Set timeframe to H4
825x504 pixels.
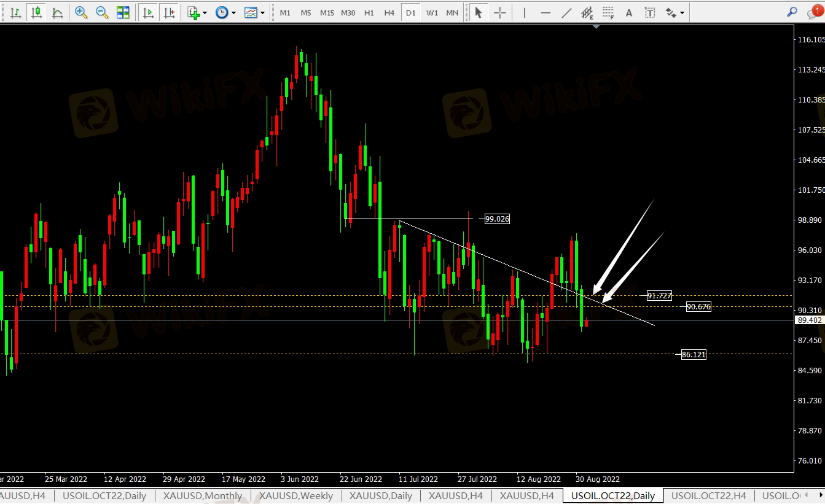tap(389, 12)
